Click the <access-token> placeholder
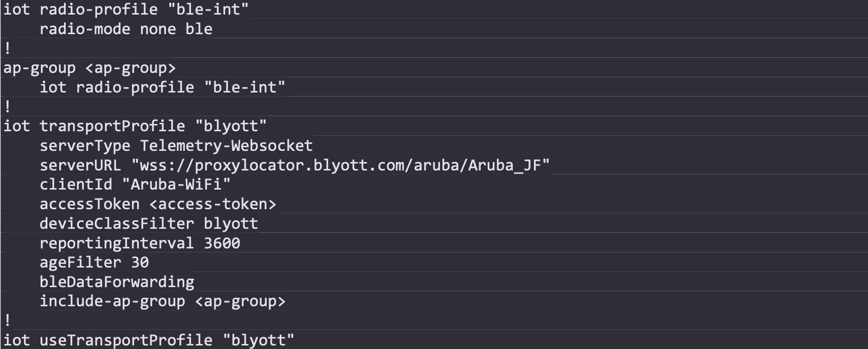Image resolution: width=868 pixels, height=349 pixels. [212, 204]
